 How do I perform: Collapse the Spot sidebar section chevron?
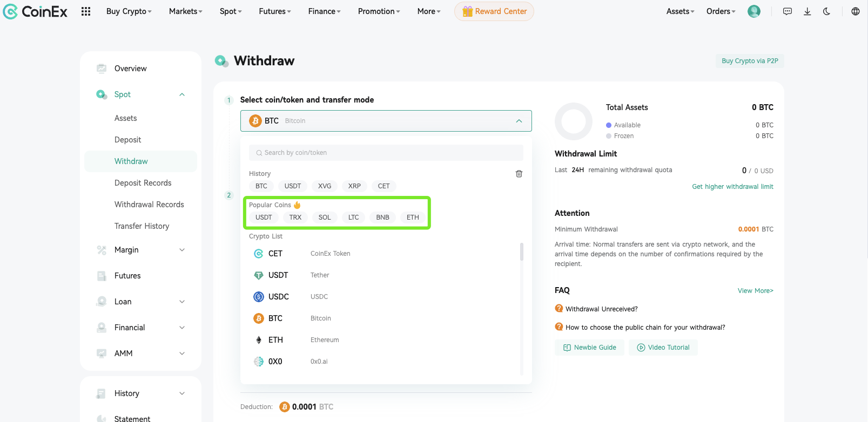coord(182,94)
